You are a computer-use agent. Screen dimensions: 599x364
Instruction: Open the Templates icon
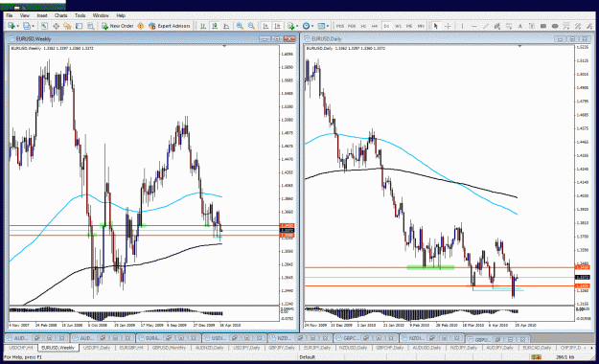pos(321,26)
